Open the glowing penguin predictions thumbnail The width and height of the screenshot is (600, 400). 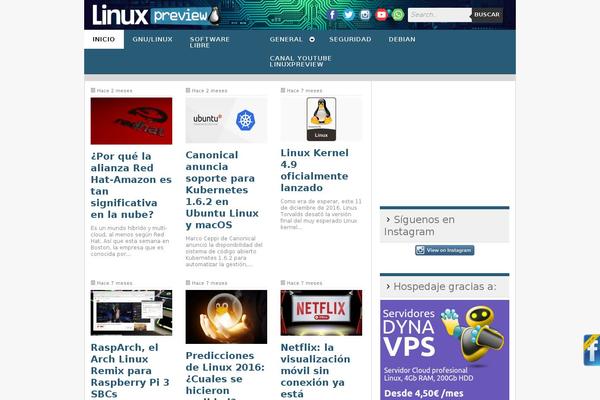[x=226, y=317]
